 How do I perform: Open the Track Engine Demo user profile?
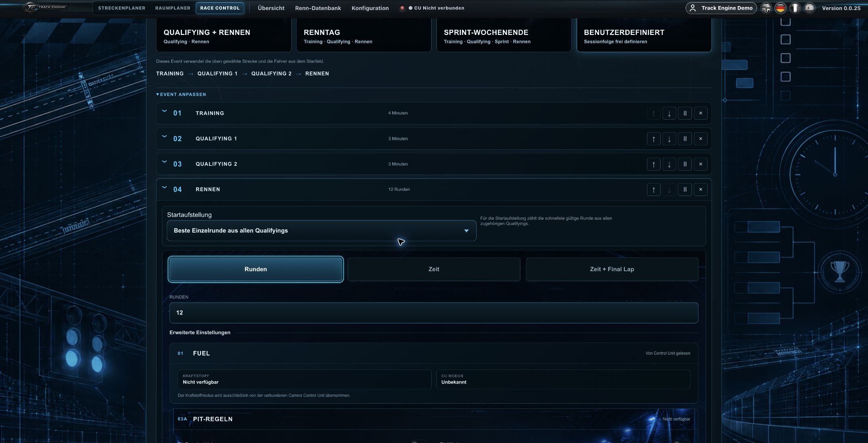[721, 8]
